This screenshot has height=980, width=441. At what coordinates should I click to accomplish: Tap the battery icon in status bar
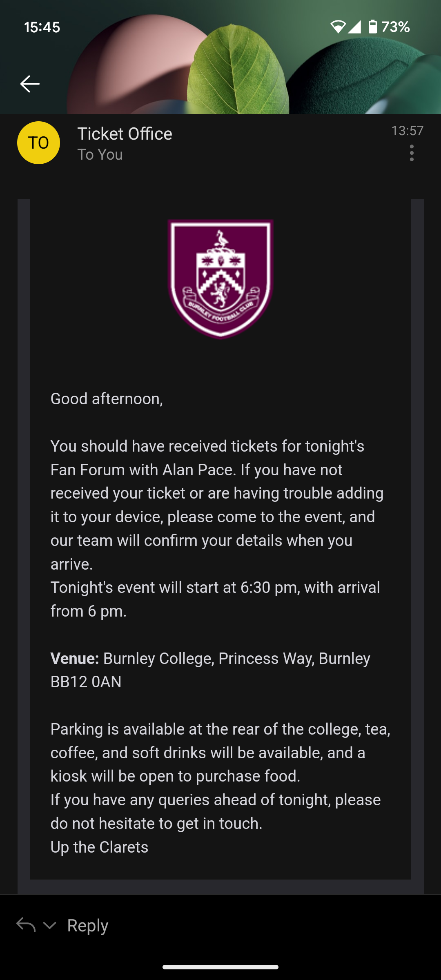tap(372, 27)
